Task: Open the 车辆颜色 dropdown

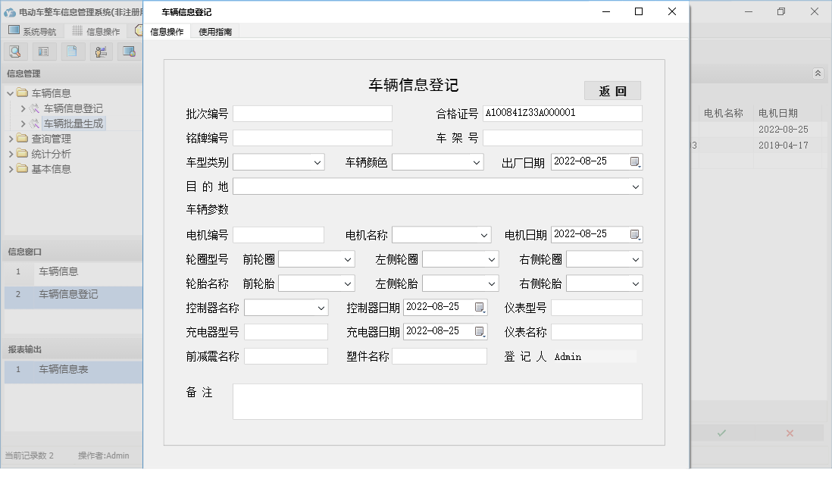Action: [x=474, y=161]
